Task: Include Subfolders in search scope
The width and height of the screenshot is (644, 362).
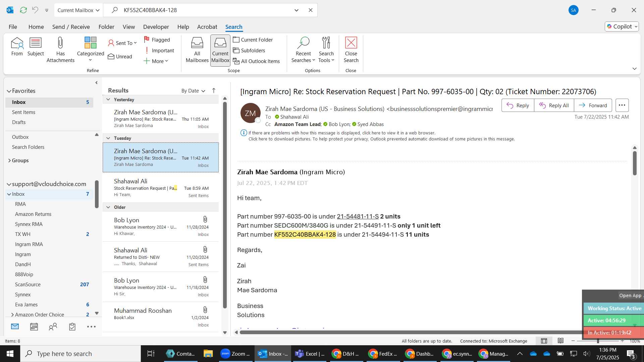Action: (249, 50)
